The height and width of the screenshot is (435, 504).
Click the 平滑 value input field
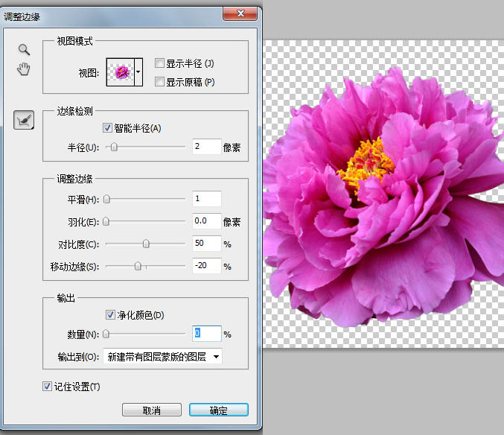tap(206, 199)
